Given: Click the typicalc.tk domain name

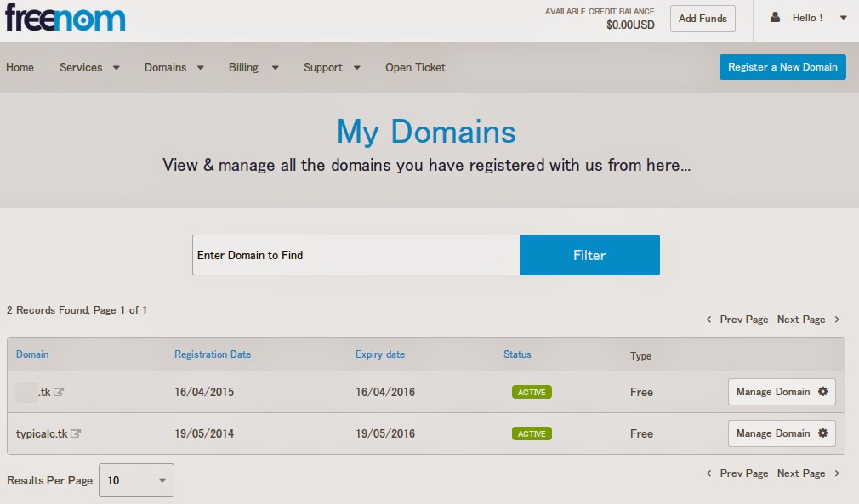Looking at the screenshot, I should tap(42, 433).
